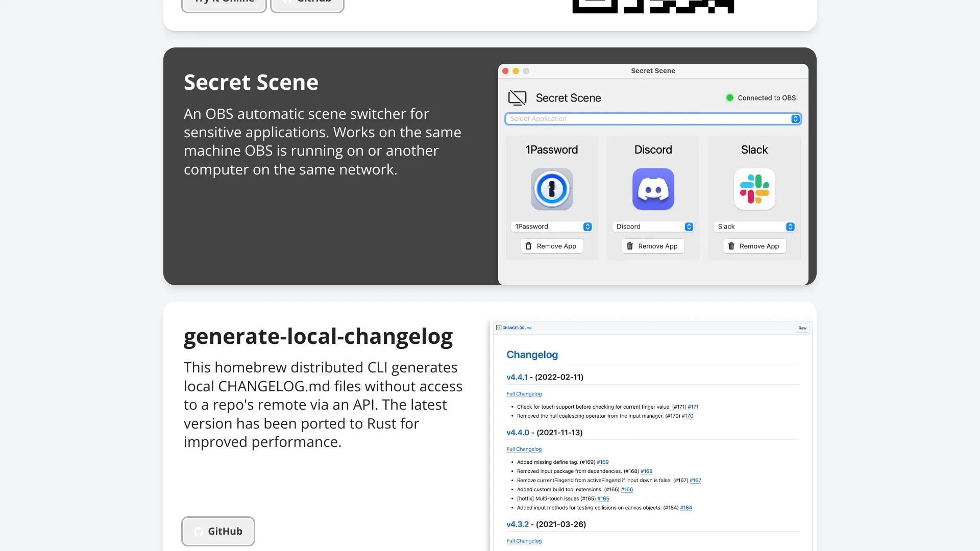Click the Slack card title

coord(754,149)
